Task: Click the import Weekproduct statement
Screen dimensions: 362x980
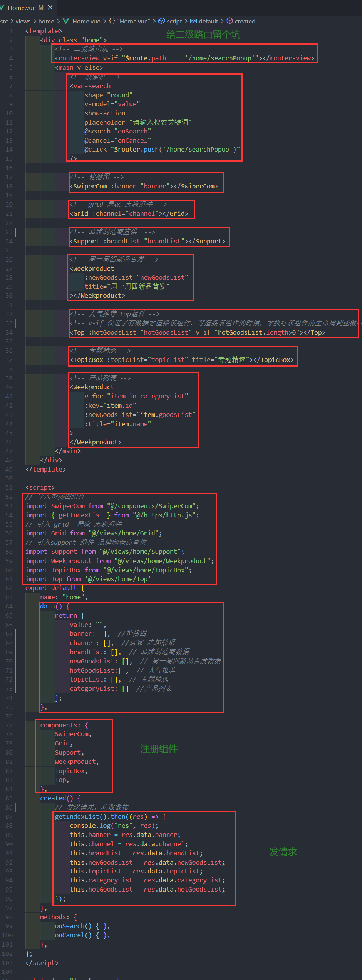Action: pos(119,561)
